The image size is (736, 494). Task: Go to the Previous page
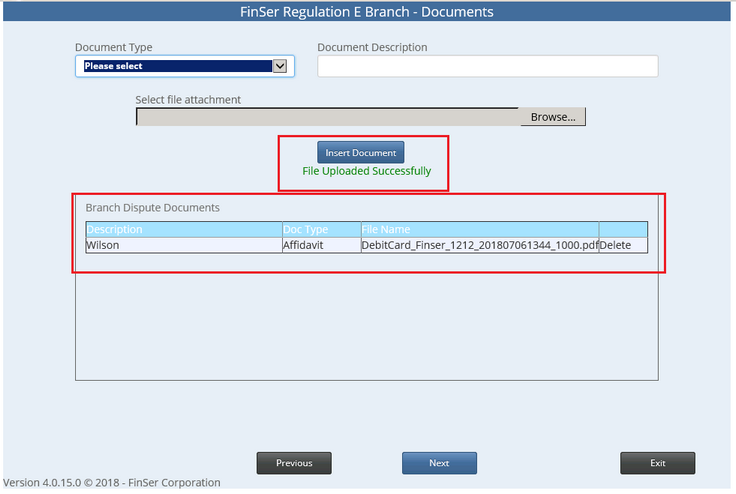point(294,463)
